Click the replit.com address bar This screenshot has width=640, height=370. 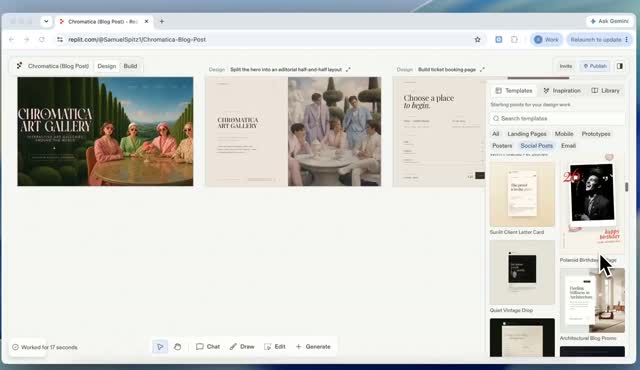point(269,40)
